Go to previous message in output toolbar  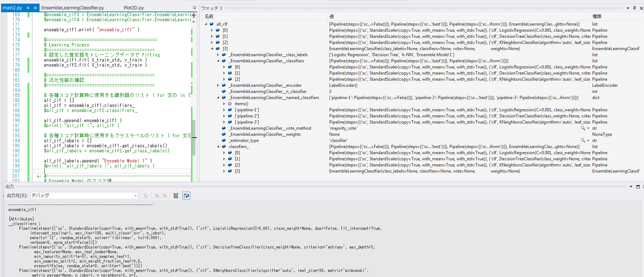pyautogui.click(x=157, y=196)
